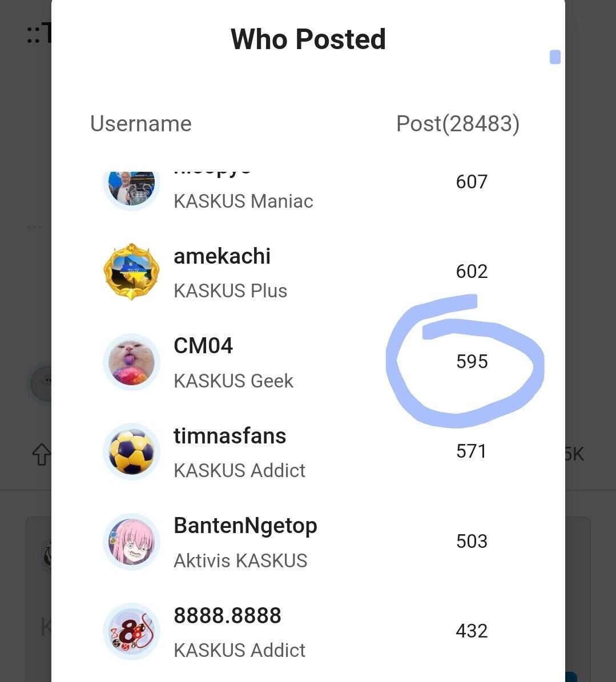Viewport: 616px width, 682px height.
Task: Click CM04's cat avatar picture
Action: coord(131,362)
